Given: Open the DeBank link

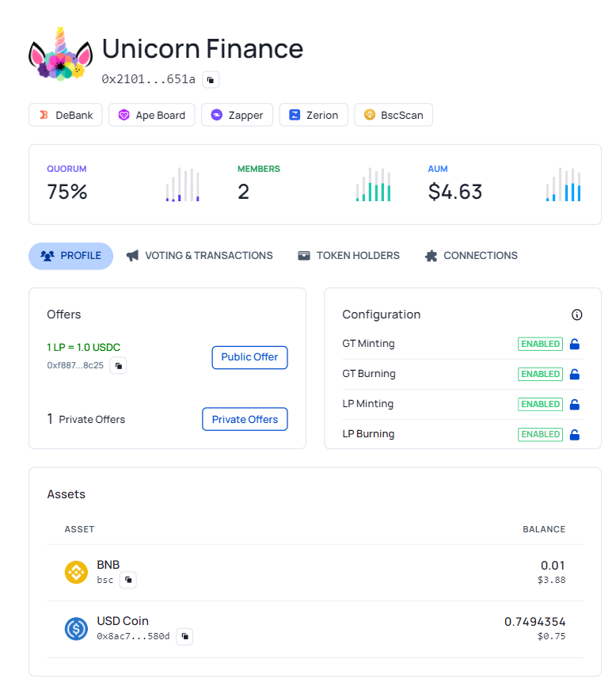Looking at the screenshot, I should tap(66, 115).
